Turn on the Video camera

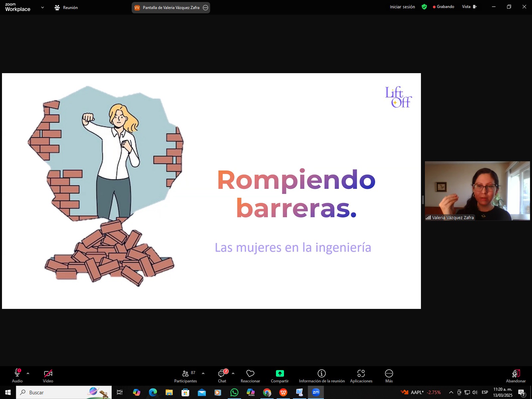pyautogui.click(x=48, y=373)
